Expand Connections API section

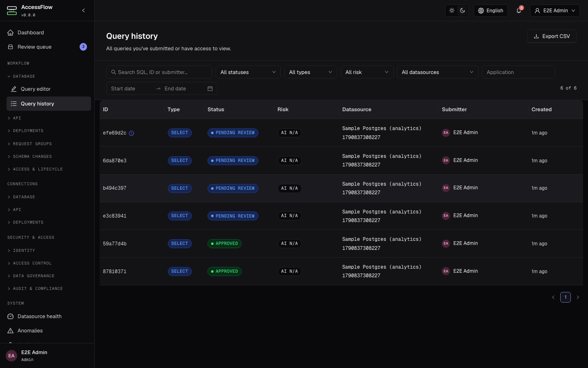[x=14, y=210]
